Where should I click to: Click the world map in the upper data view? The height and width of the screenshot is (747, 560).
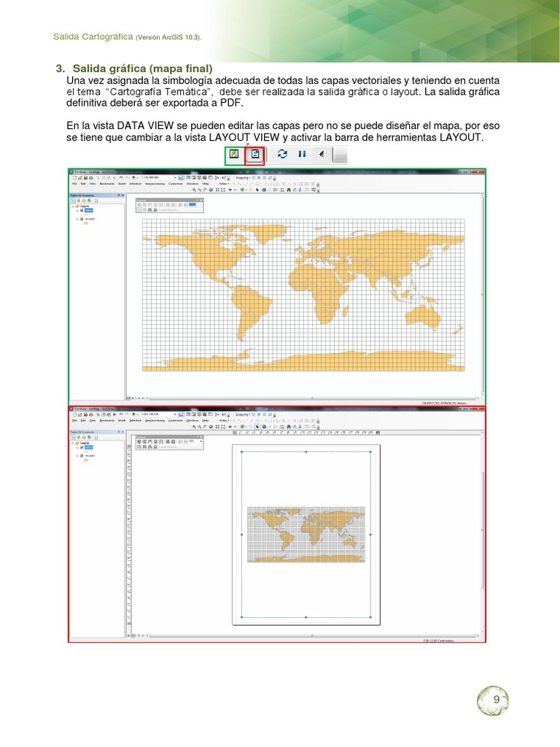point(303,295)
